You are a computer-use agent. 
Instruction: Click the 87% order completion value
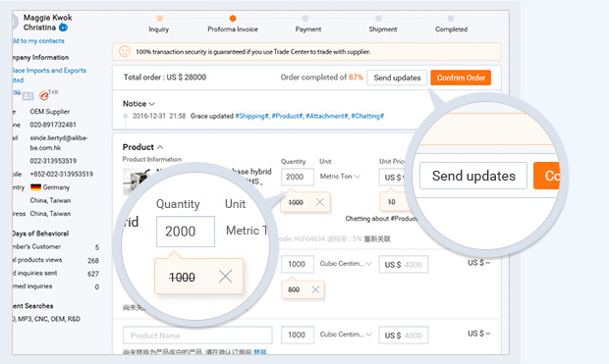coord(356,78)
